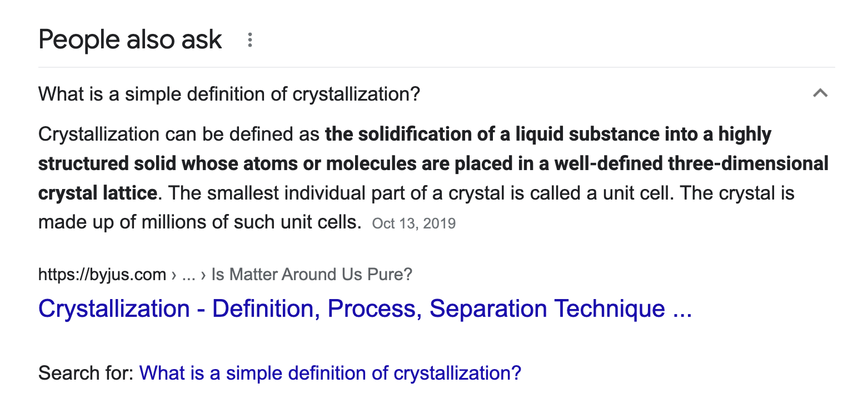The width and height of the screenshot is (868, 398).
Task: Click the horizontal divider below People also ask
Action: (x=436, y=67)
